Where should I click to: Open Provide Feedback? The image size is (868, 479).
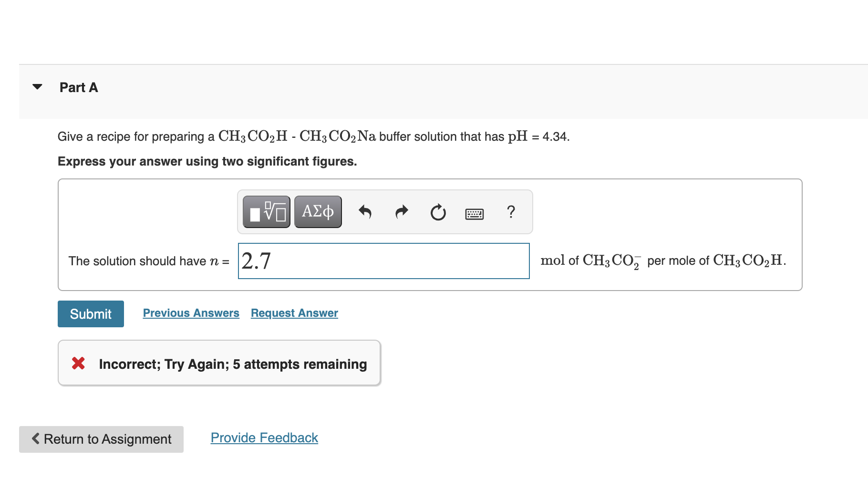(x=264, y=437)
